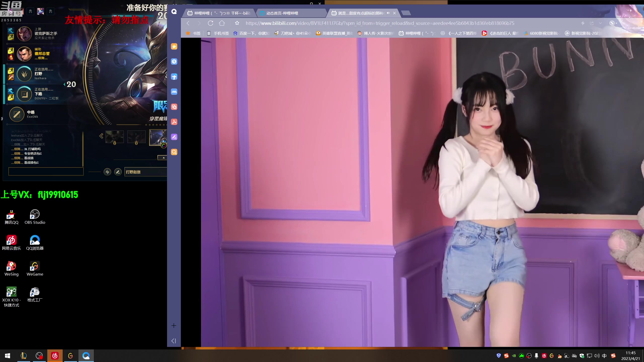
Task: Mute the playing video tab via speaker icon
Action: (388, 13)
